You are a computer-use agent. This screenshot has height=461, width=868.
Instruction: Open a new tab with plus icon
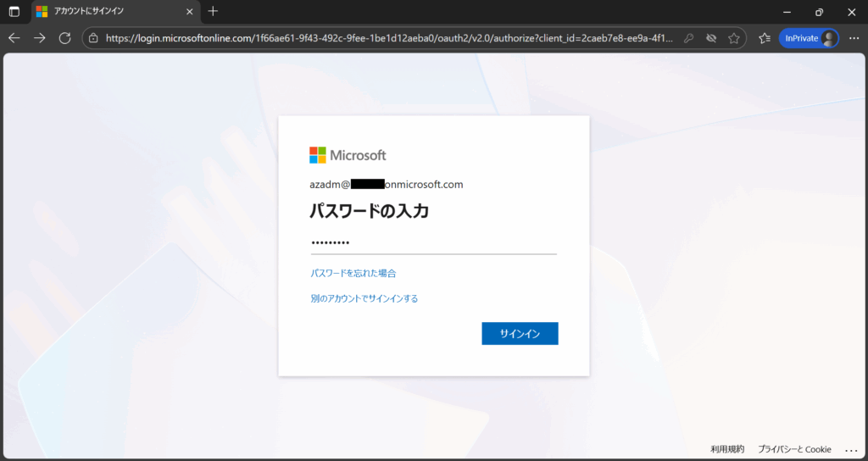[x=213, y=12]
